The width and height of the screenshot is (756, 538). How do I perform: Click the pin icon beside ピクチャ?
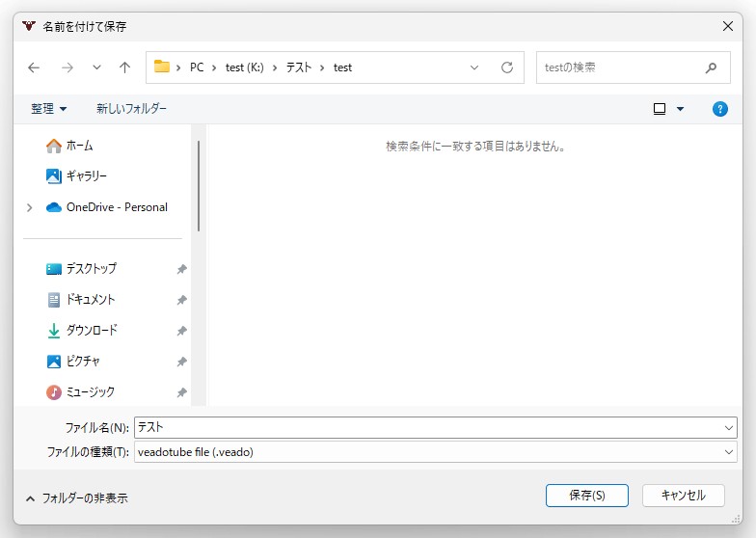click(181, 363)
